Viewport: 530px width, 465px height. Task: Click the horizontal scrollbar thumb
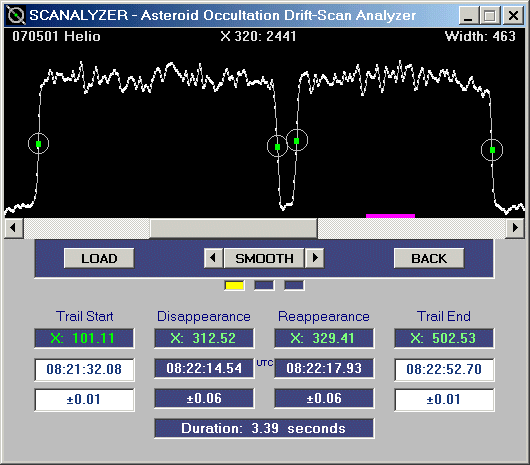pos(234,228)
